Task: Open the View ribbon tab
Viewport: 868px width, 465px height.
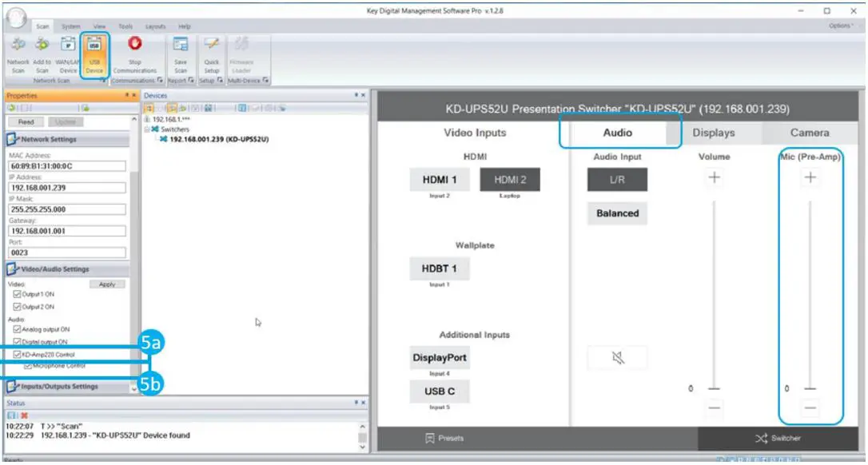Action: 99,26
